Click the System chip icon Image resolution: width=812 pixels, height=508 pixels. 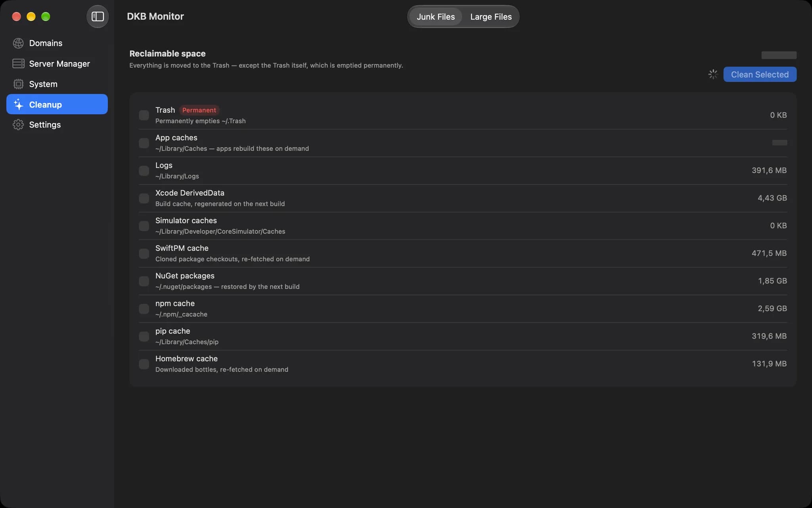pyautogui.click(x=18, y=84)
